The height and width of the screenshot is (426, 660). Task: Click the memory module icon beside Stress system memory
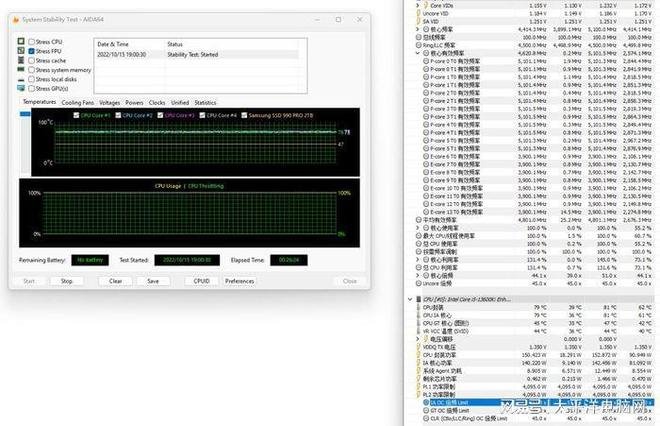20,70
